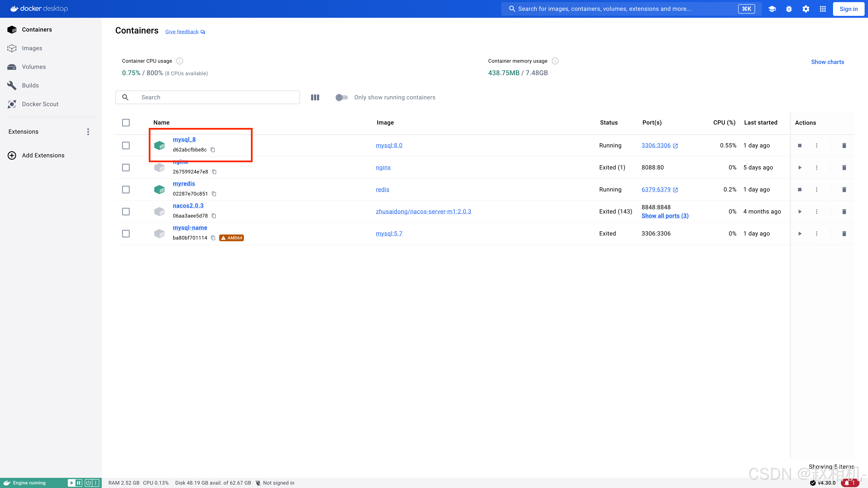
Task: Tick the select-all checkbox in header
Action: (126, 123)
